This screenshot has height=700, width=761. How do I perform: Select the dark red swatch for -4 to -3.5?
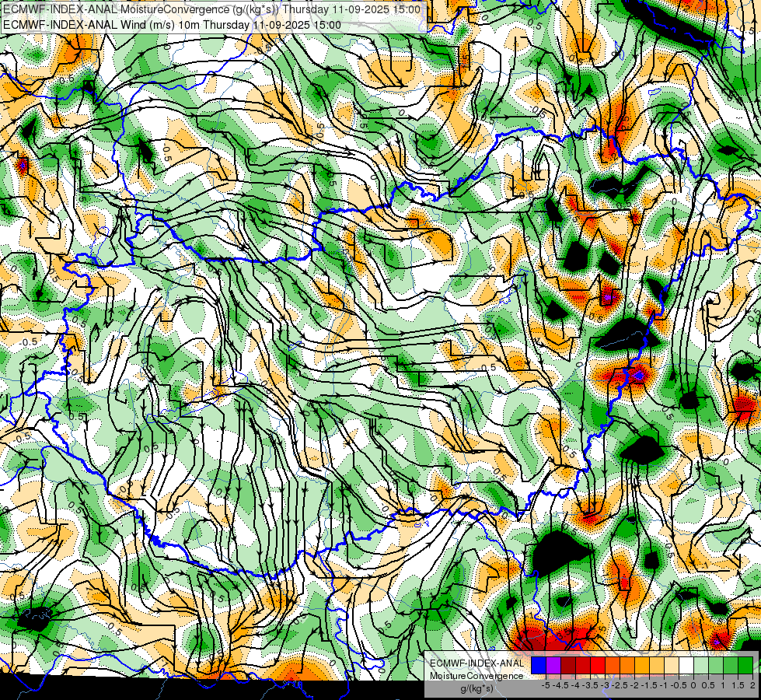583,666
